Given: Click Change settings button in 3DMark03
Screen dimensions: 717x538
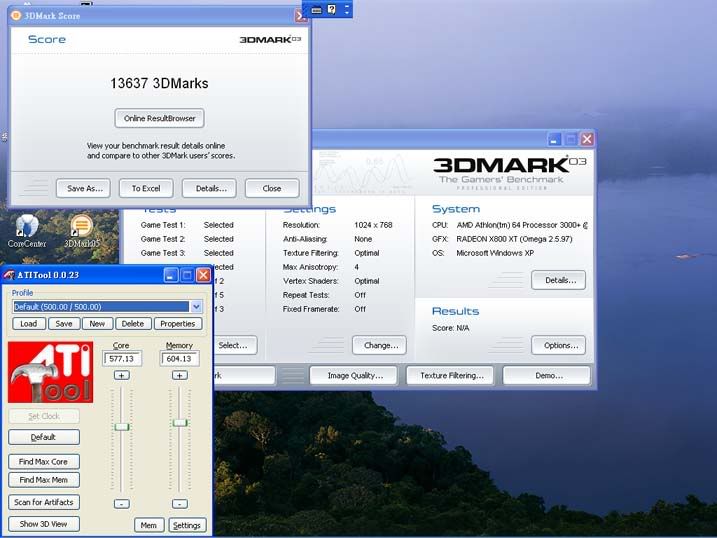Looking at the screenshot, I should [x=380, y=346].
